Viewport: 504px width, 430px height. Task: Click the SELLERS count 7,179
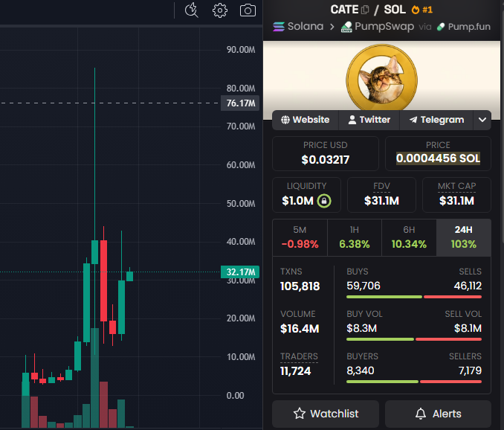[470, 370]
